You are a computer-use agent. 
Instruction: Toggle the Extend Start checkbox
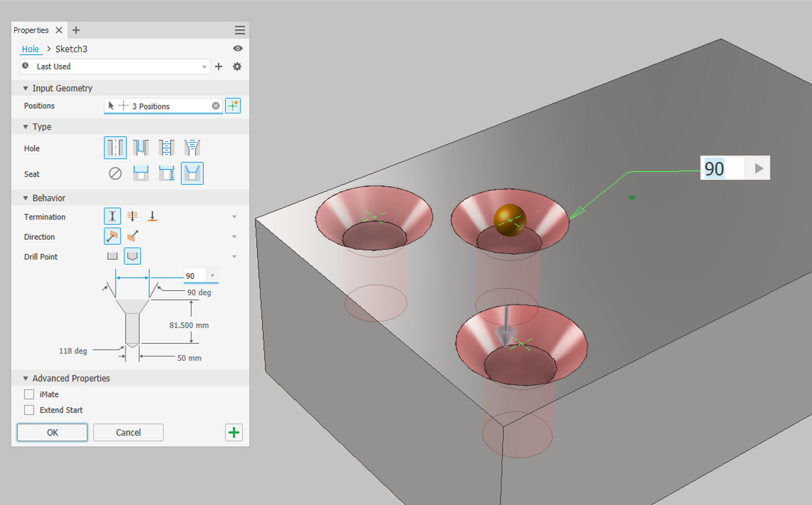click(x=29, y=410)
